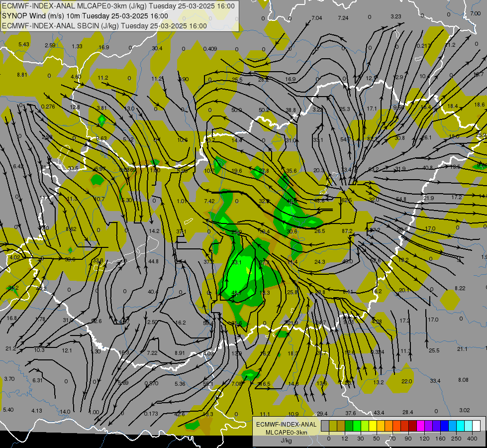
Task: Click the map value 28.4
Action: tap(408, 412)
